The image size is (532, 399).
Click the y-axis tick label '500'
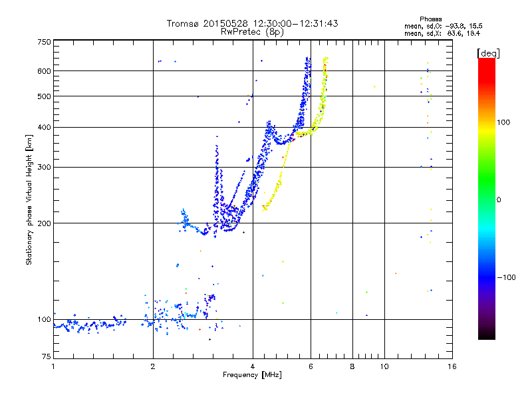point(45,96)
